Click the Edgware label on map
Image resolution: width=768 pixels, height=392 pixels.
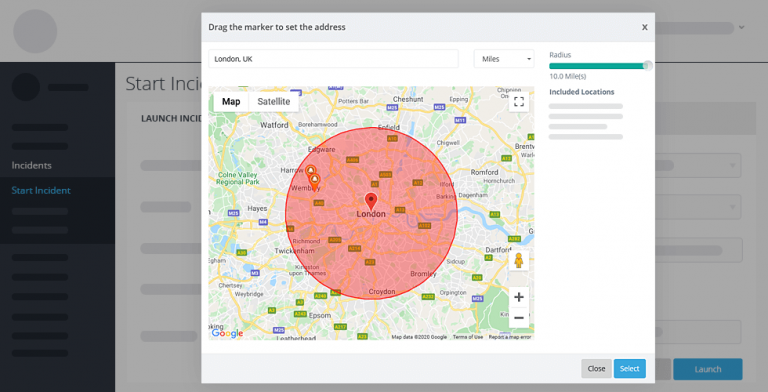322,149
